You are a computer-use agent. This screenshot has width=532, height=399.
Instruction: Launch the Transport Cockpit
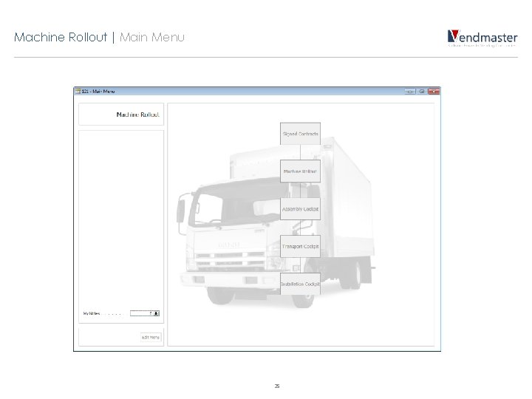(300, 246)
